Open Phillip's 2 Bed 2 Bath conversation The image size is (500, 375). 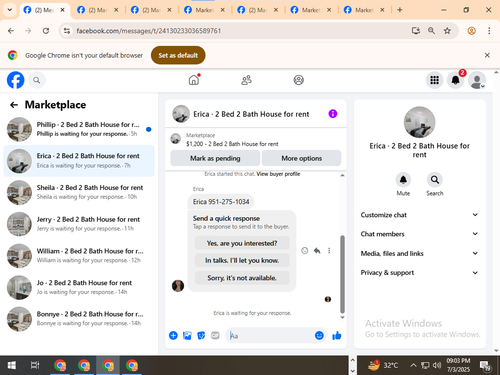coord(79,129)
